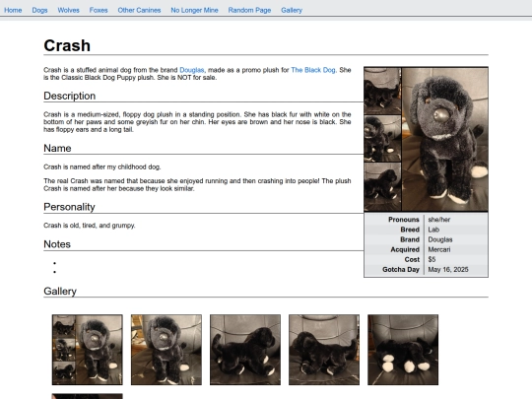The height and width of the screenshot is (399, 532).
Task: Open Other Canines in the nav bar
Action: pyautogui.click(x=139, y=10)
